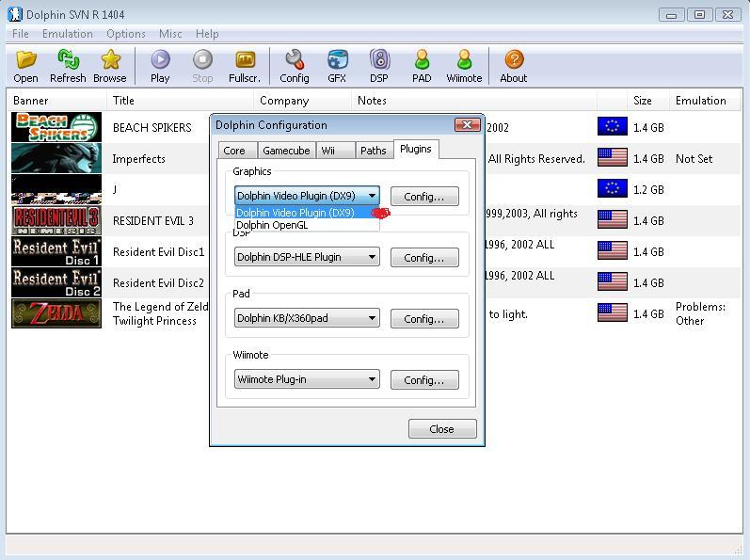The width and height of the screenshot is (750, 560).
Task: Open the Help menu
Action: [x=207, y=34]
